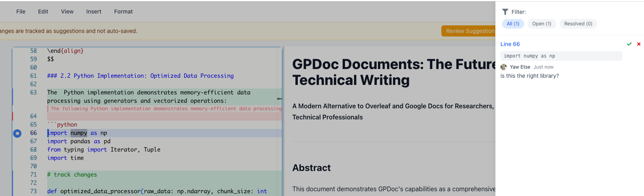644x196 pixels.
Task: Click the '\end{align}' line in editor
Action: coord(65,51)
